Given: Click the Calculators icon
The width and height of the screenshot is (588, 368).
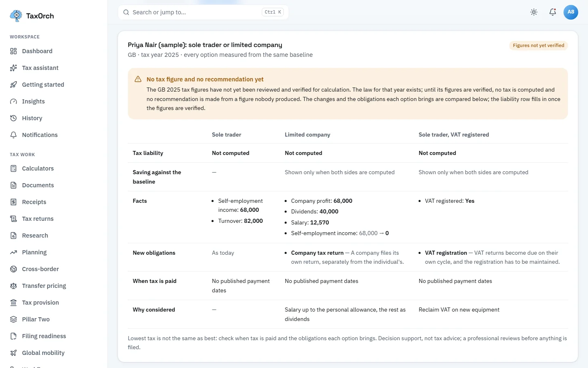Looking at the screenshot, I should [13, 168].
